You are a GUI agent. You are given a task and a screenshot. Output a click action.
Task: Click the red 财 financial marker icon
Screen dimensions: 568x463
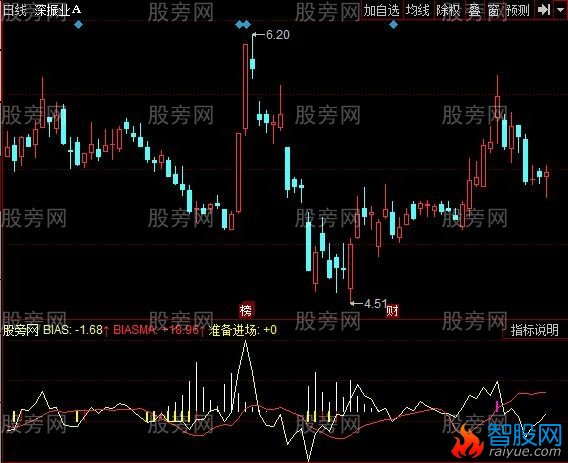click(x=392, y=310)
